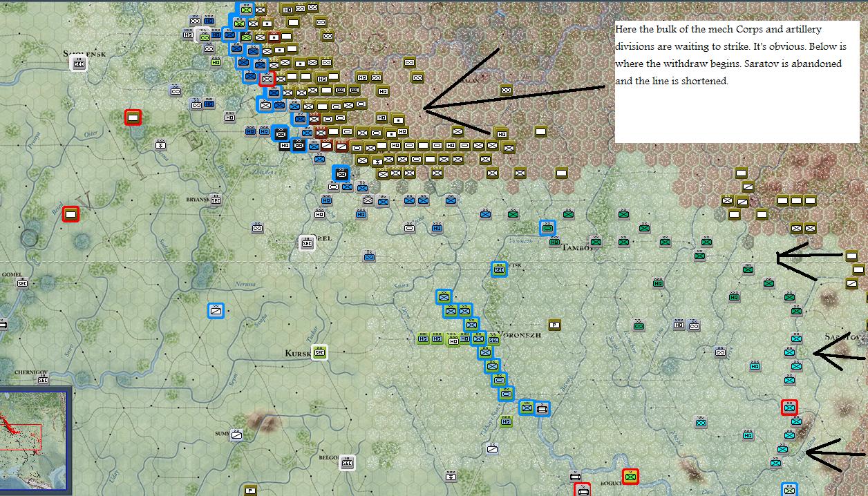Select the green armored unit southeast of Tambov

[x=639, y=325]
